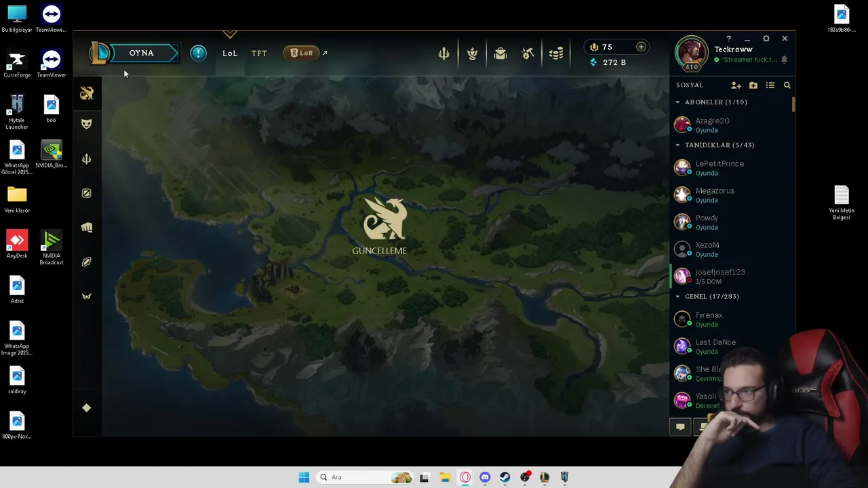Select the dragon icon in left sidebar
The image size is (868, 488).
coord(86,94)
